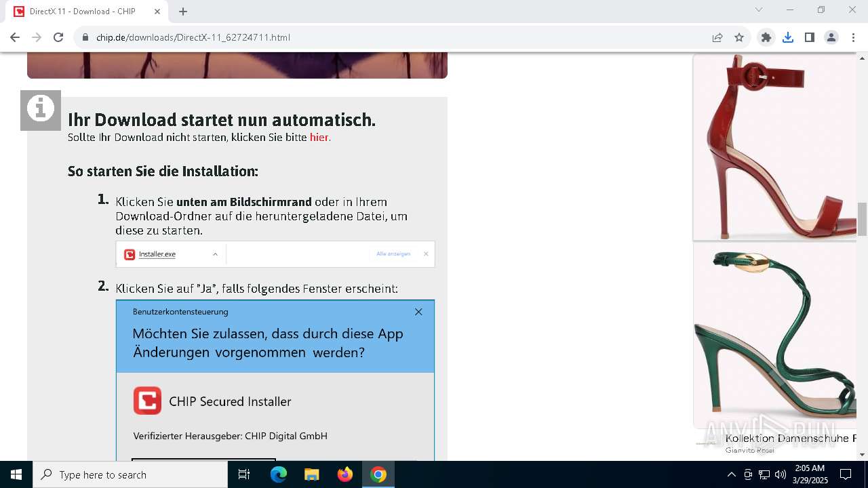Open the clock and date
Image resolution: width=868 pixels, height=488 pixels.
pos(810,474)
